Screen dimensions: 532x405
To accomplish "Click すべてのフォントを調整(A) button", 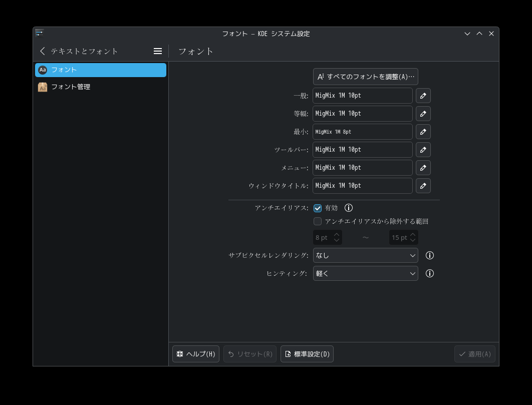I will (x=365, y=77).
